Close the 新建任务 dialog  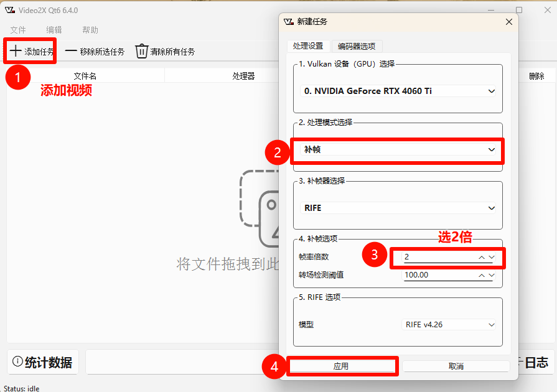[508, 22]
